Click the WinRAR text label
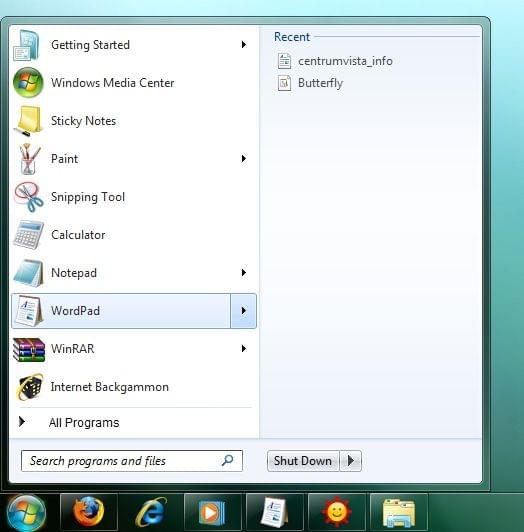 click(72, 349)
